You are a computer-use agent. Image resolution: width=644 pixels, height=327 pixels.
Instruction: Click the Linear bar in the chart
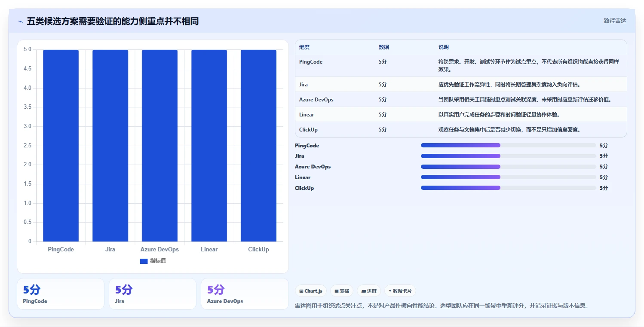[x=209, y=146]
